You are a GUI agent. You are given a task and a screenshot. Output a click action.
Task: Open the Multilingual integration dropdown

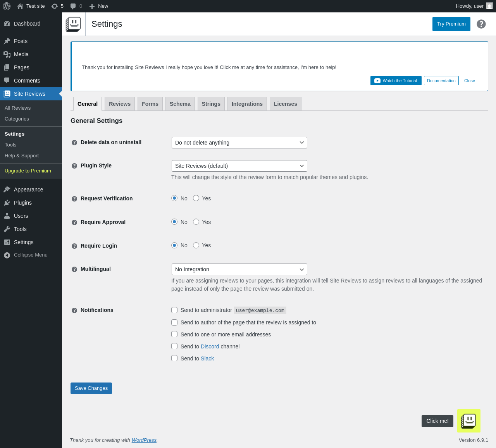[239, 269]
